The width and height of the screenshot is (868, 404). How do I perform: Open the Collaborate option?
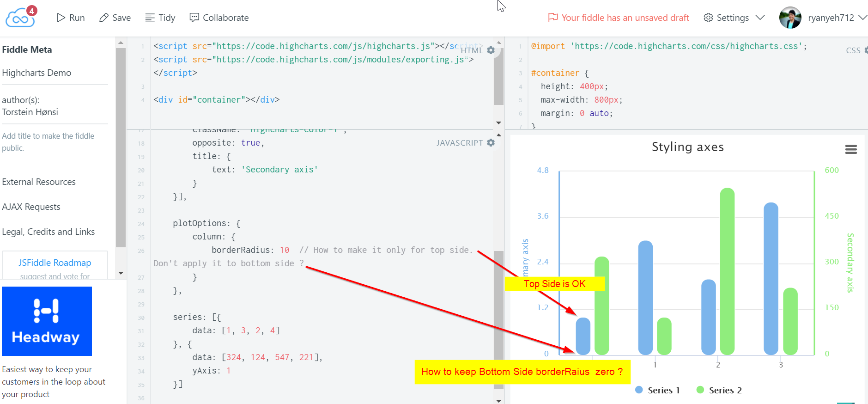click(x=219, y=18)
